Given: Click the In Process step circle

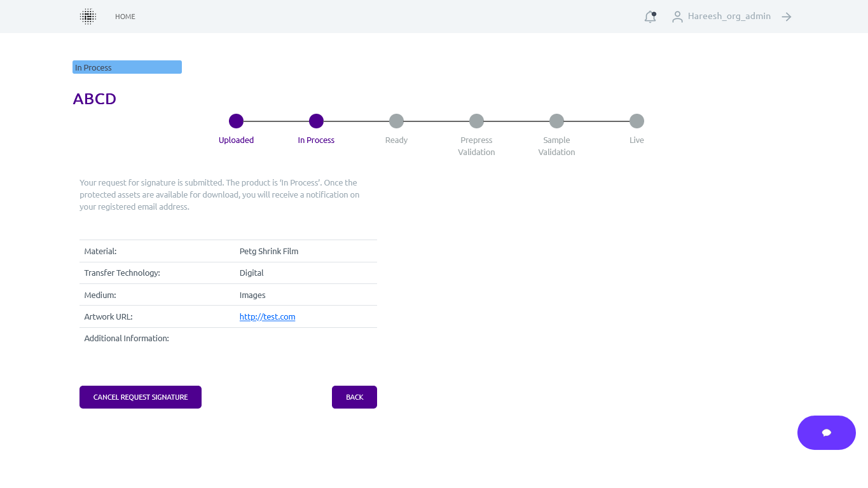Looking at the screenshot, I should [x=316, y=121].
